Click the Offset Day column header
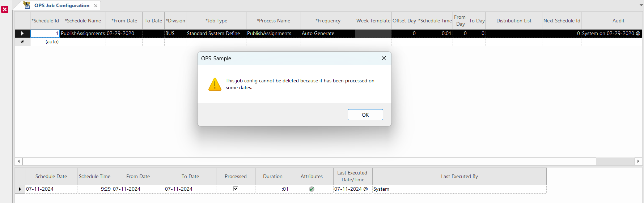 (x=404, y=21)
